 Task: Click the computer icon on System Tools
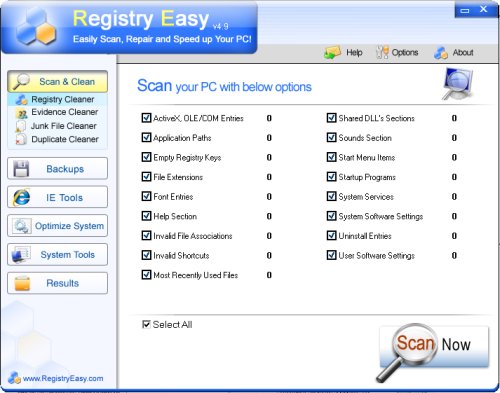pyautogui.click(x=21, y=255)
